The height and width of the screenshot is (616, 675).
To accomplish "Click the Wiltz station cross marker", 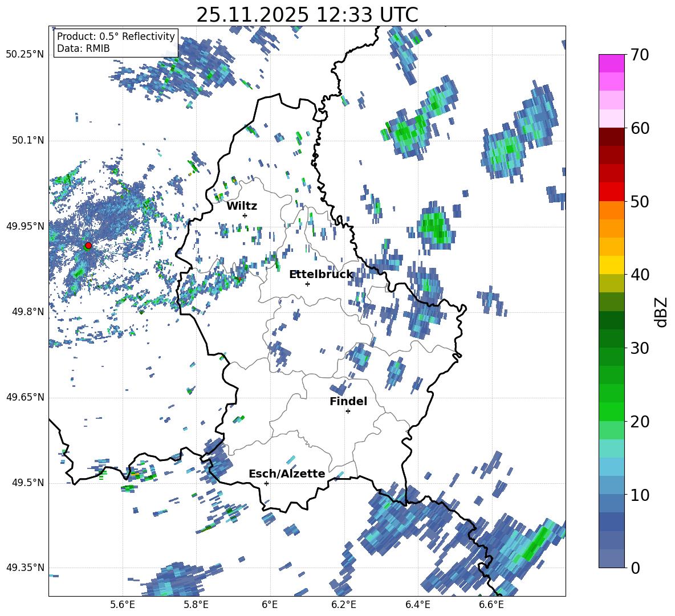I will pyautogui.click(x=245, y=215).
